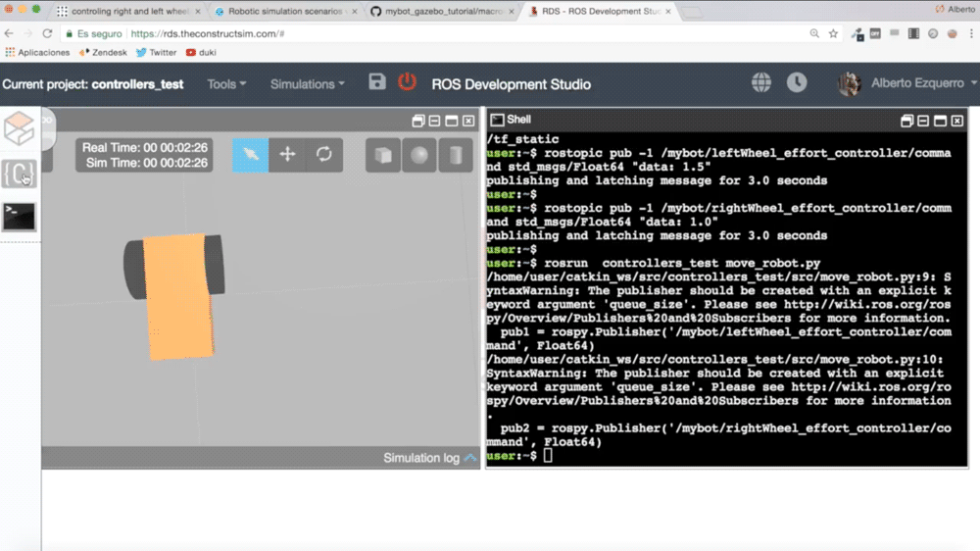Select the rotate tool in simulation
The height and width of the screenshot is (551, 980).
(323, 155)
